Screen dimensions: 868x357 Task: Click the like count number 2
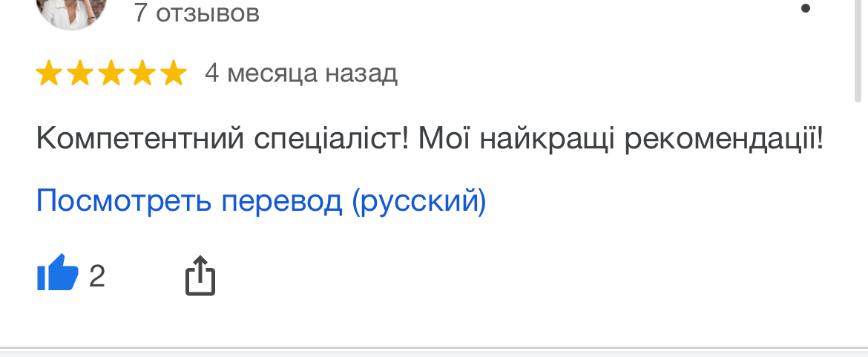[x=97, y=276]
